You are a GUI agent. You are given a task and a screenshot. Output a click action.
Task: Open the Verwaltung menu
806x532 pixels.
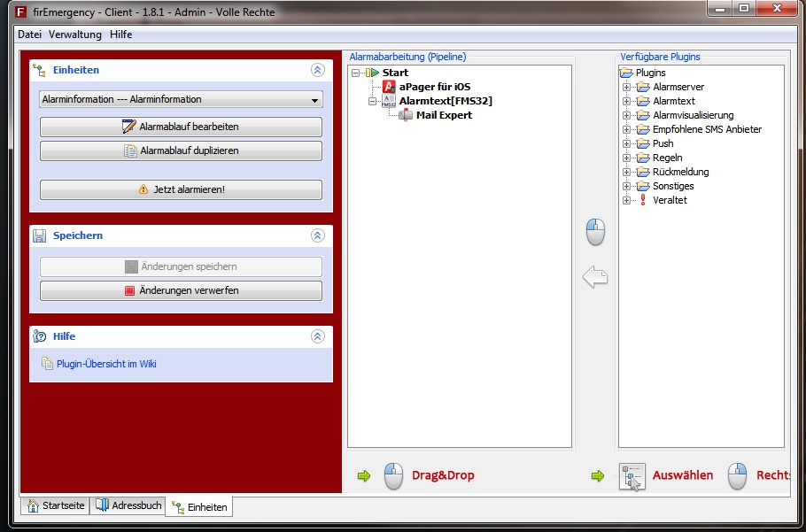point(75,34)
